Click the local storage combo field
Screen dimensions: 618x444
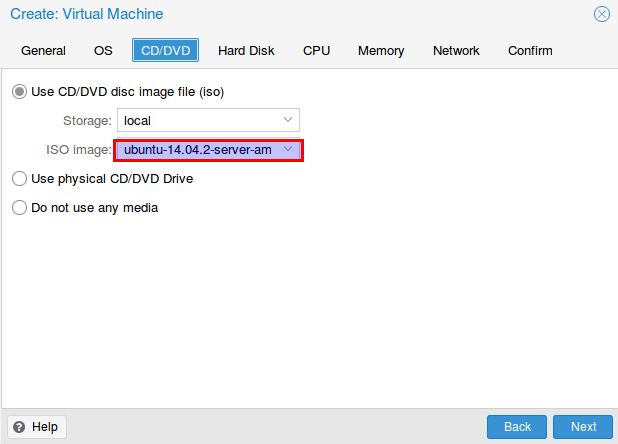208,120
